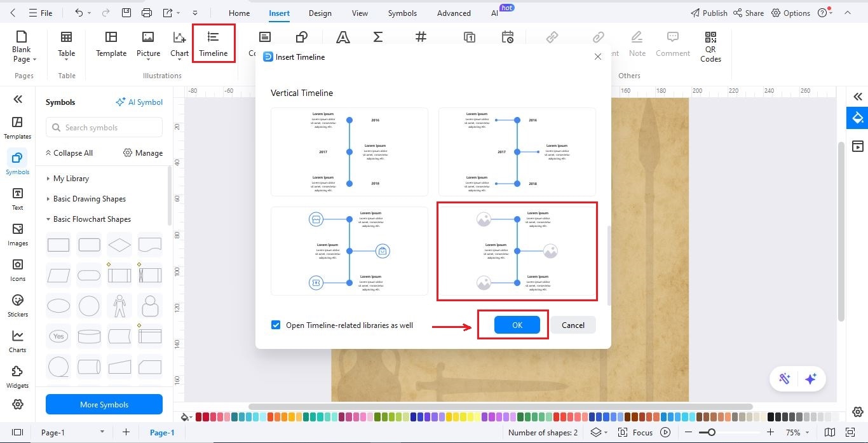Click the Print icon
The image size is (868, 443).
(147, 13)
